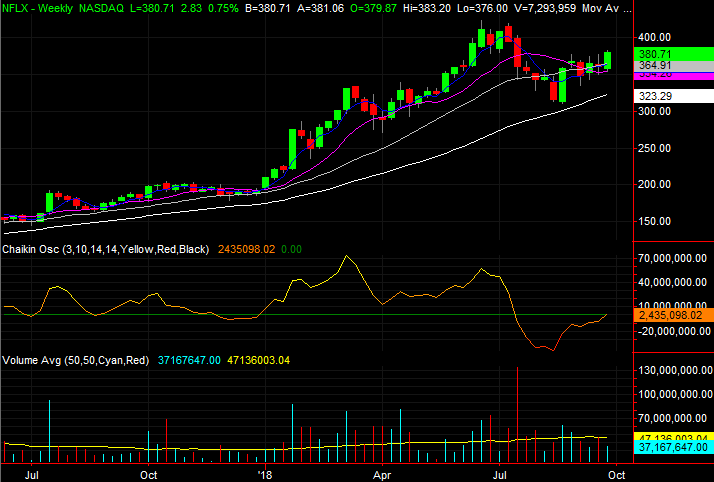Click the 70,000,000.00 oscillator axis label
714x482 pixels.
click(x=673, y=259)
